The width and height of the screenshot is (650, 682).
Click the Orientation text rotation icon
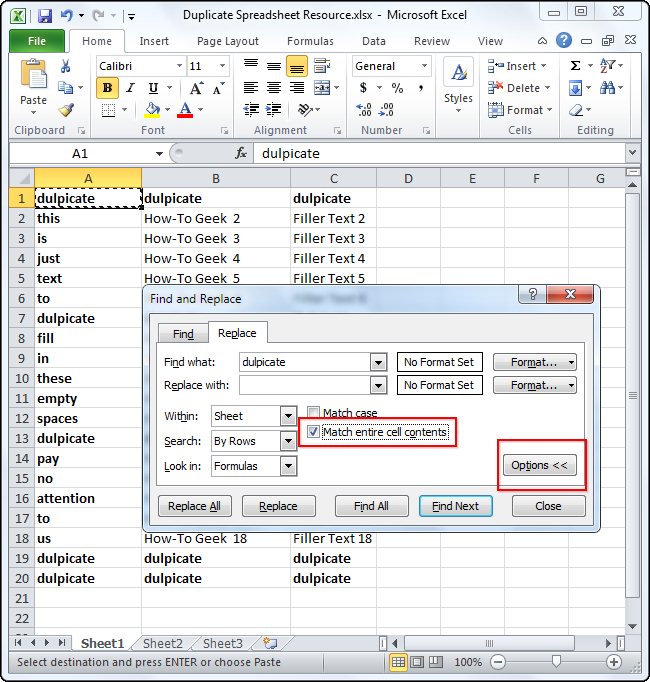click(x=305, y=109)
